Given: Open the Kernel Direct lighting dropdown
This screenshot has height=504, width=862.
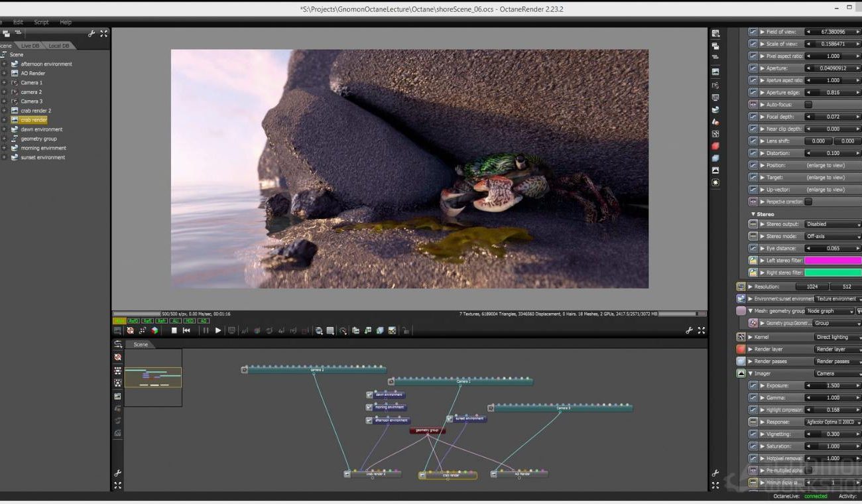Looking at the screenshot, I should (837, 337).
